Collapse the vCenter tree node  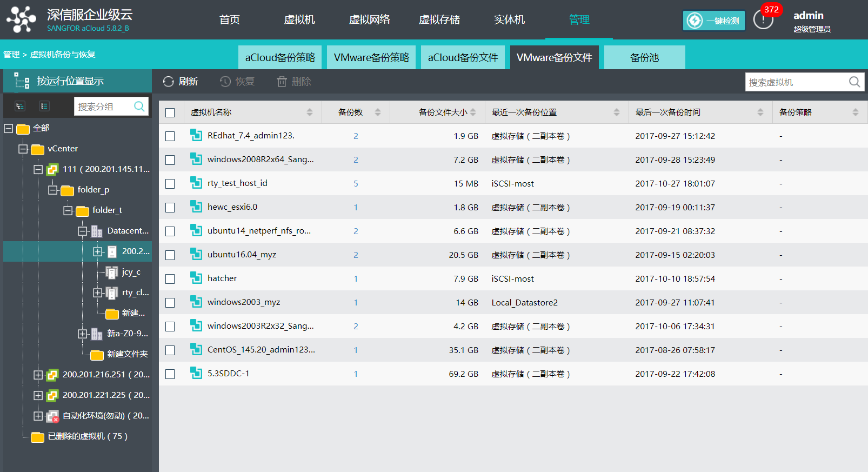[23, 149]
